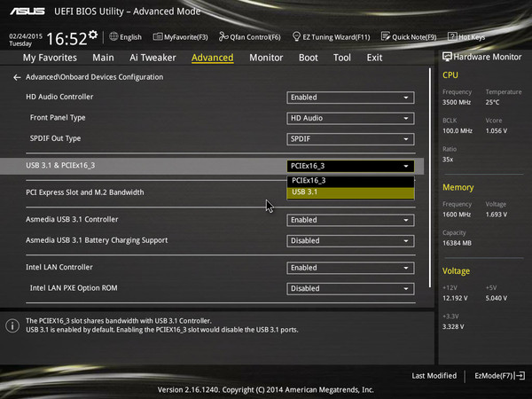The height and width of the screenshot is (399, 532).
Task: Click the Hot Keys question mark icon
Action: [452, 36]
